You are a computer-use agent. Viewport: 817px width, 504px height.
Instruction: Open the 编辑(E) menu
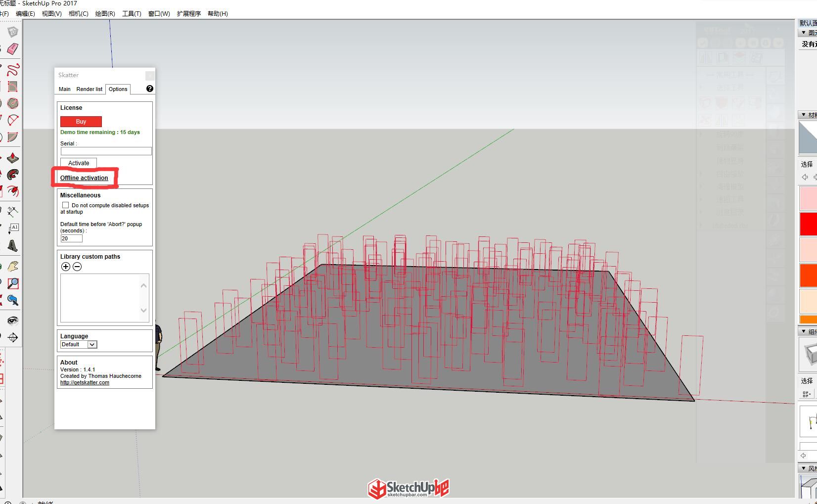[x=25, y=13]
